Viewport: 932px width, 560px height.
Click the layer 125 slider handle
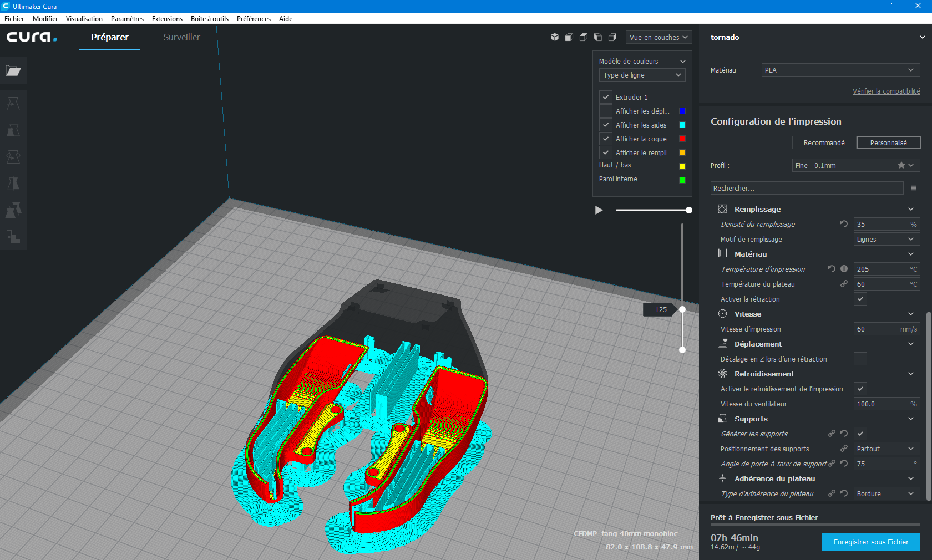(x=682, y=309)
